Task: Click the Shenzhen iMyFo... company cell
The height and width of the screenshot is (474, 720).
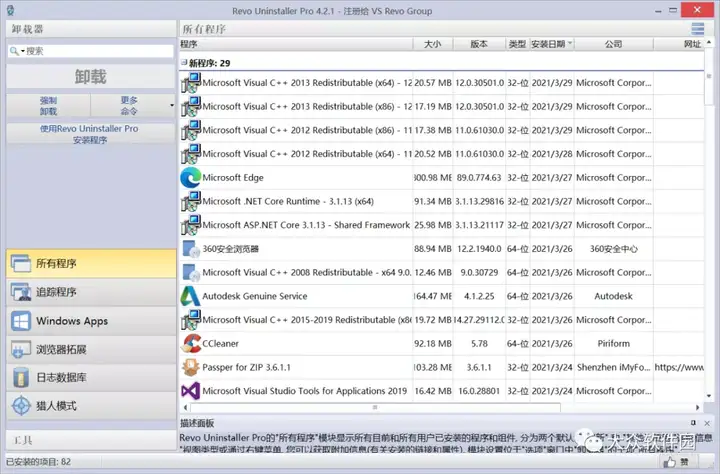Action: pos(613,367)
